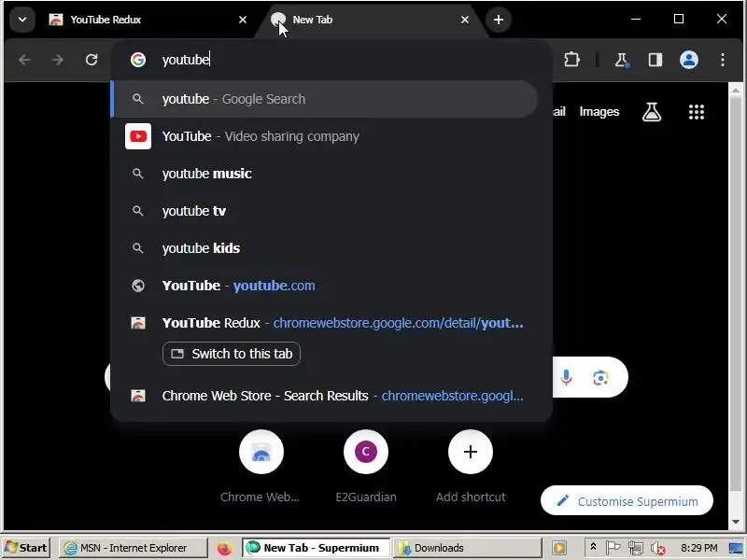
Task: Close the New Tab tab
Action: click(465, 20)
